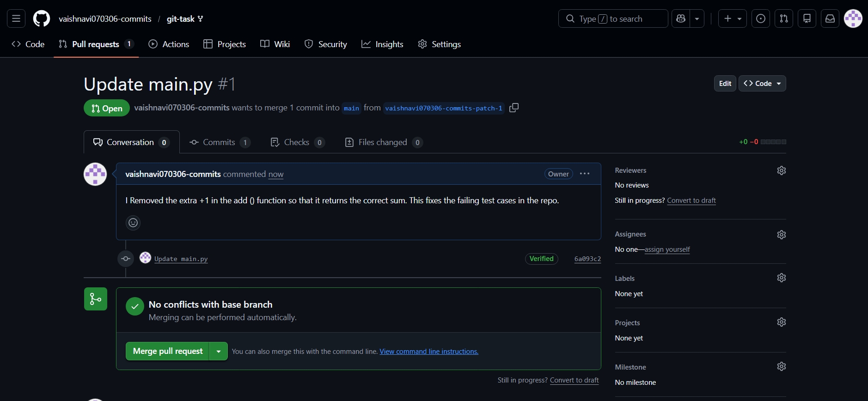
Task: Copy the head branch name icon
Action: pyautogui.click(x=514, y=108)
